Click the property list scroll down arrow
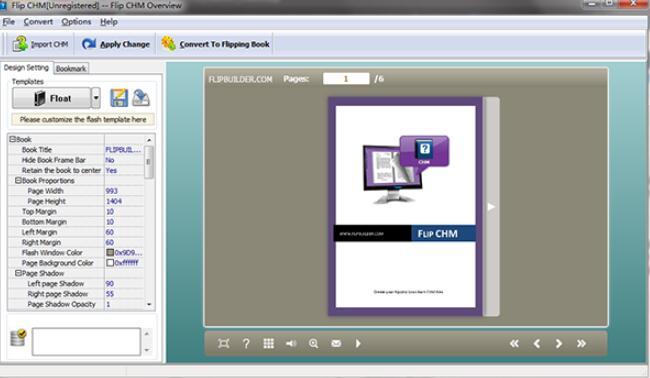The image size is (650, 378). [149, 305]
